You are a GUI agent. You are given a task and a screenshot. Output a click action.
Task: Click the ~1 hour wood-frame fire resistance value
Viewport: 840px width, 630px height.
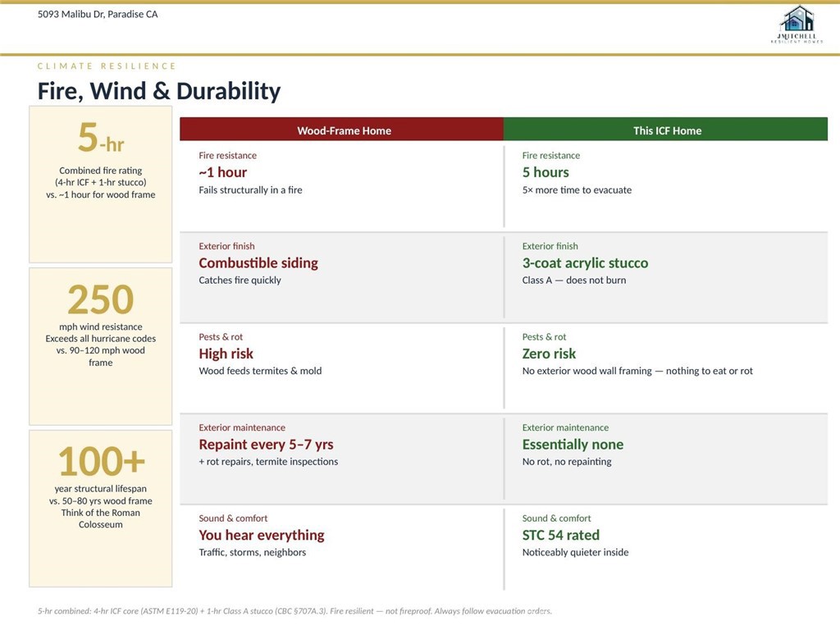pos(222,172)
